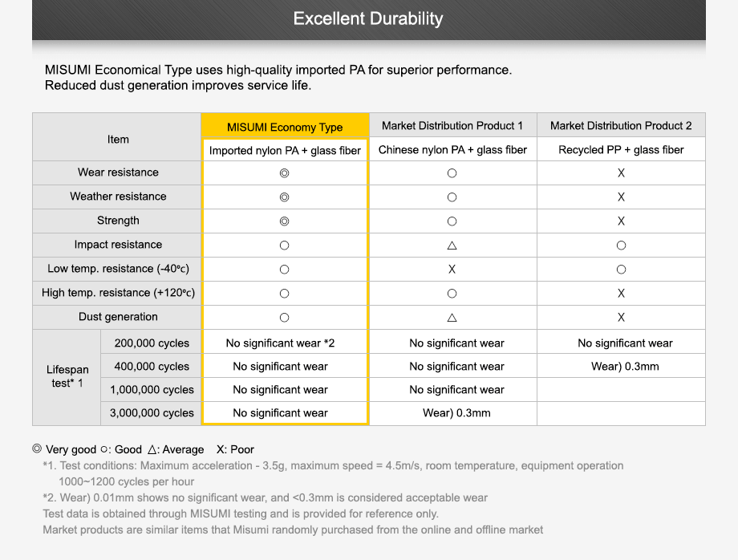The image size is (738, 560).
Task: Select the Market Distribution Product 1 column header
Action: coord(452,126)
